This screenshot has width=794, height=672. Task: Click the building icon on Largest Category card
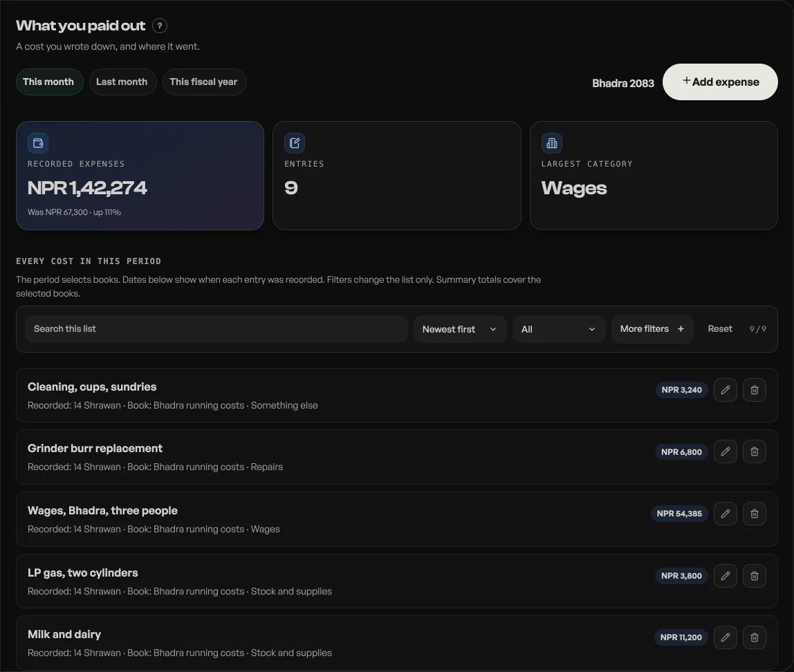[552, 143]
